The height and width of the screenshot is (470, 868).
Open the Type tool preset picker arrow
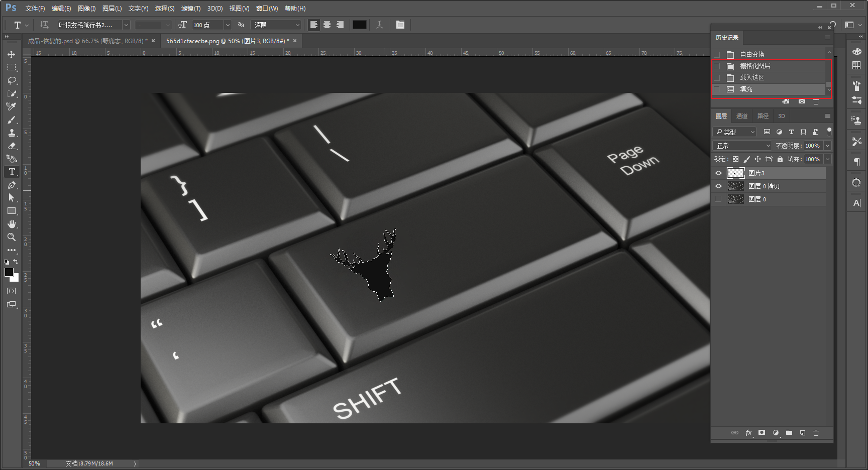tap(27, 25)
